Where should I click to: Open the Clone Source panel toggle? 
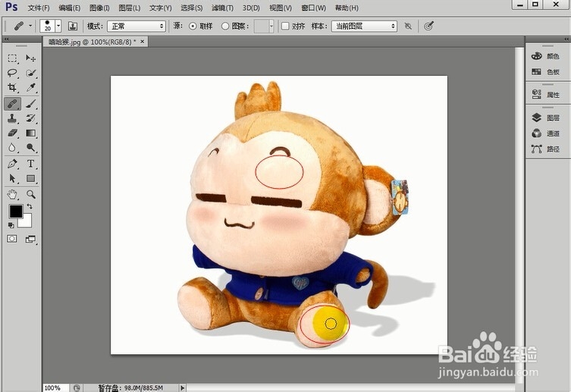coord(73,27)
